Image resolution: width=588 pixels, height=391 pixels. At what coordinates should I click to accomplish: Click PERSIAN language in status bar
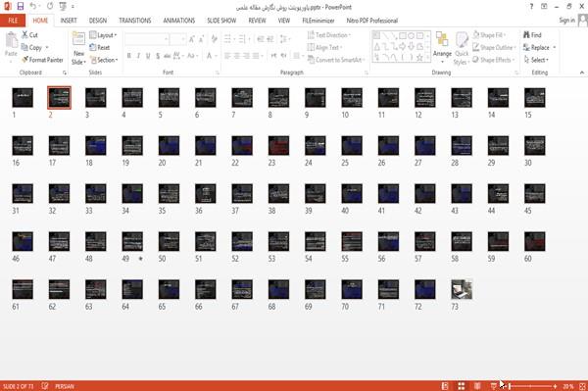click(65, 386)
